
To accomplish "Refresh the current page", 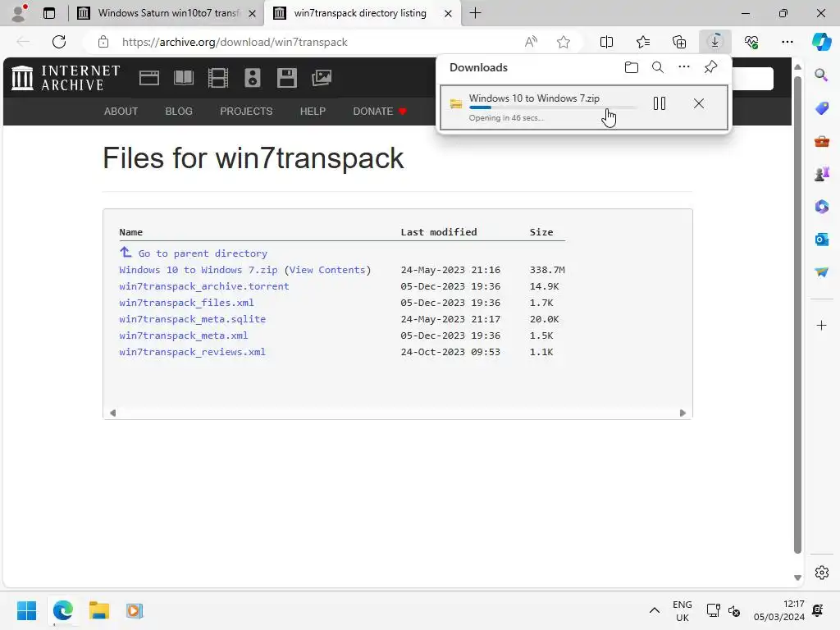I will 59,42.
